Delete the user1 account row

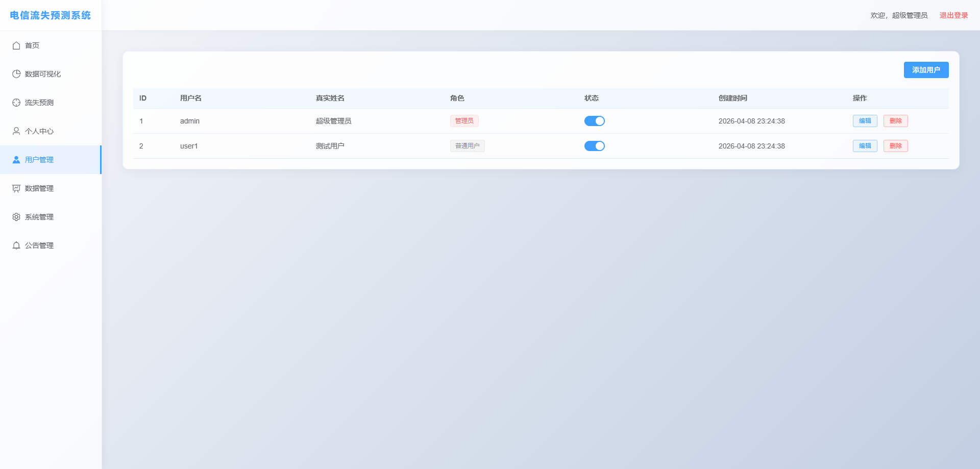click(895, 146)
